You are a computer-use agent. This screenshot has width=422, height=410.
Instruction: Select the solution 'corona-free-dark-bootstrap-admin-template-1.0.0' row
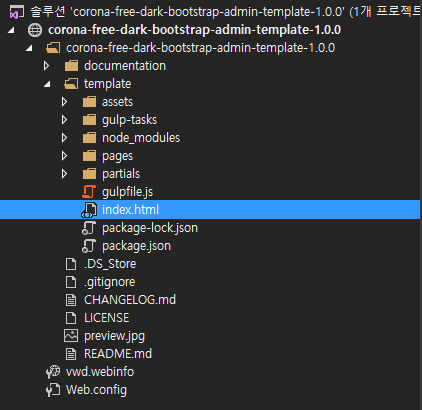point(211,12)
